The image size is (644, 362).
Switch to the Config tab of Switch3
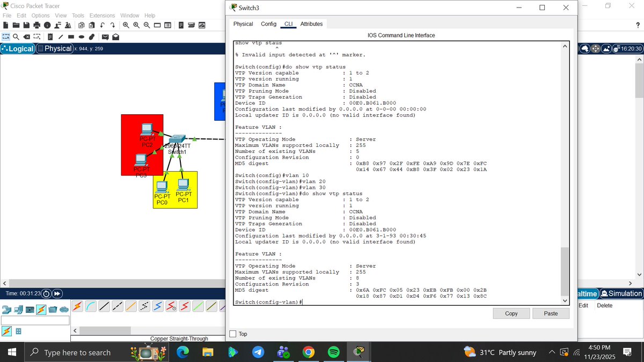click(x=268, y=24)
